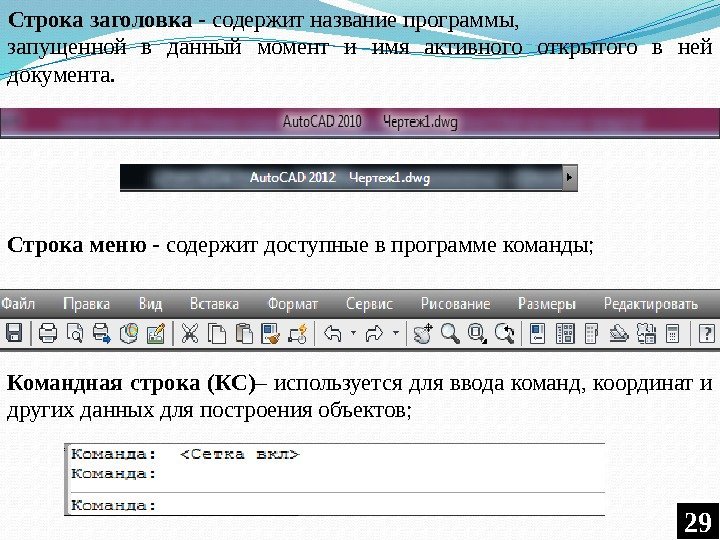The height and width of the screenshot is (540, 720).
Task: Click the Cut scissors icon
Action: coord(189,333)
